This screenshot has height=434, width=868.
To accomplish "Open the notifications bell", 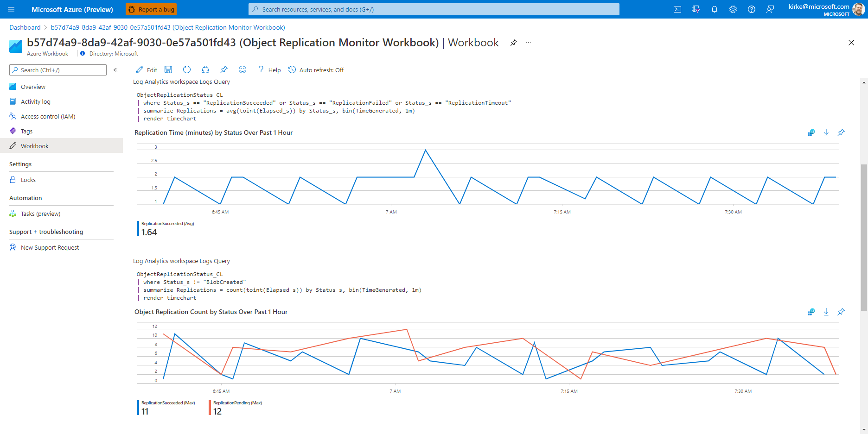I will (x=715, y=9).
